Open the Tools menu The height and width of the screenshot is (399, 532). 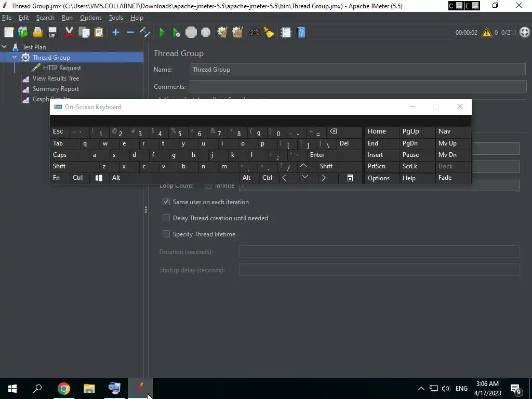coord(116,18)
